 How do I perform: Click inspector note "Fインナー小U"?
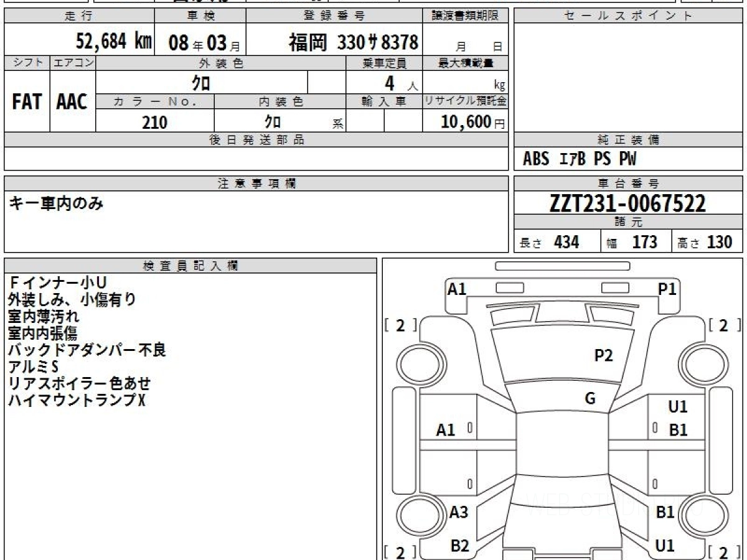(x=58, y=282)
